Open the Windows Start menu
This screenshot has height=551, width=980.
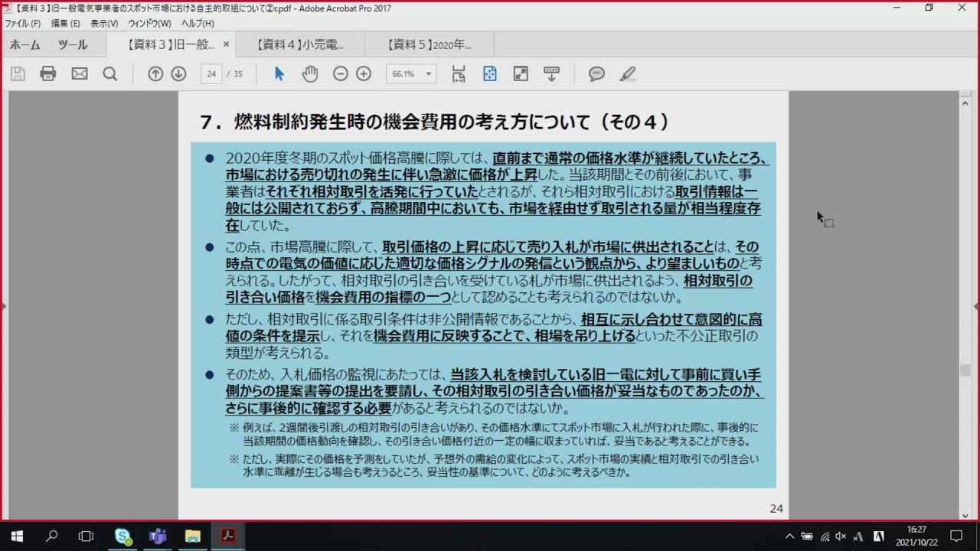(17, 536)
